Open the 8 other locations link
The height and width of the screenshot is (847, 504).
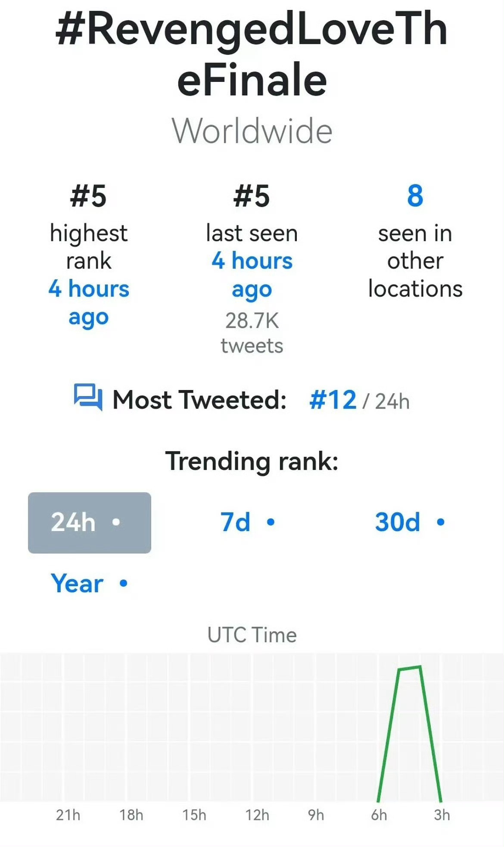[x=415, y=196]
